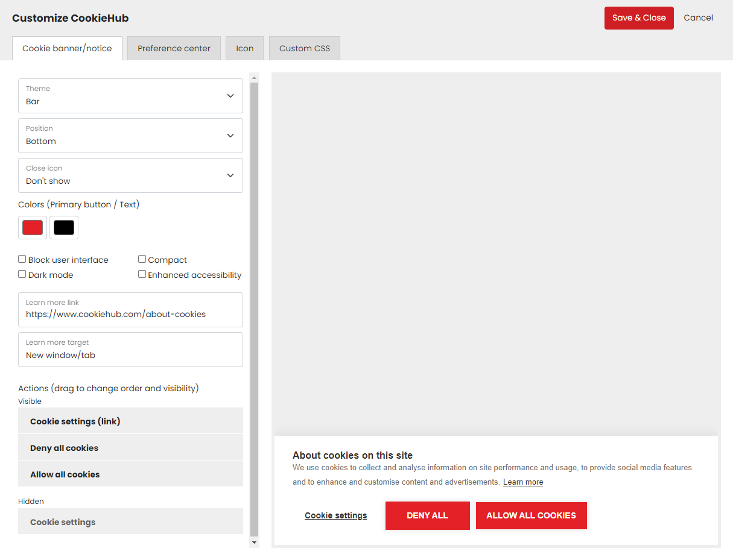This screenshot has width=733, height=560.
Task: Click the Save & Close button
Action: tap(639, 18)
